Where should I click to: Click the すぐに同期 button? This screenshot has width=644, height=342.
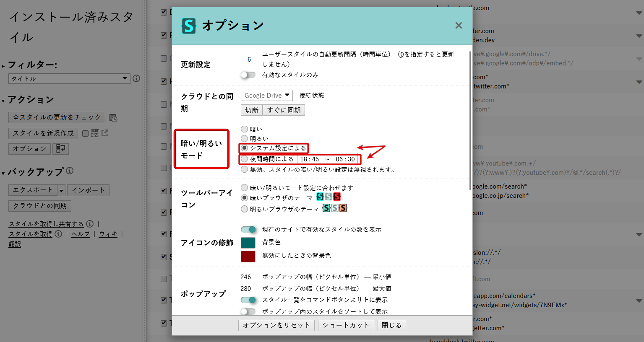pos(284,110)
